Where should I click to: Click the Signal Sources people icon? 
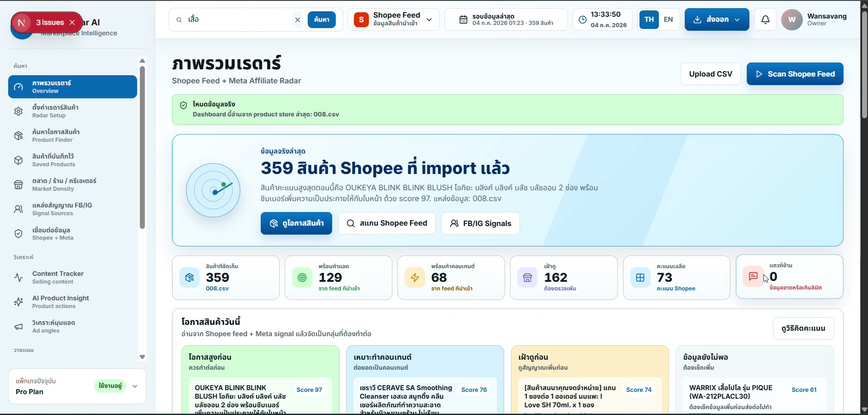[x=19, y=209]
